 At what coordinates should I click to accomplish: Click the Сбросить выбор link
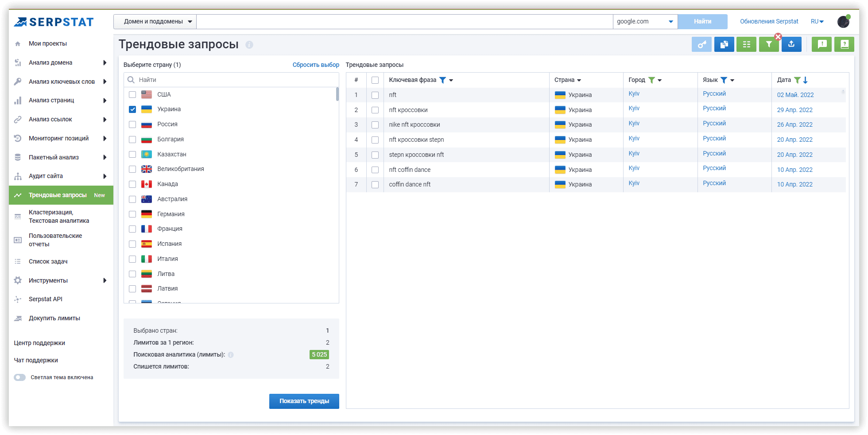316,65
